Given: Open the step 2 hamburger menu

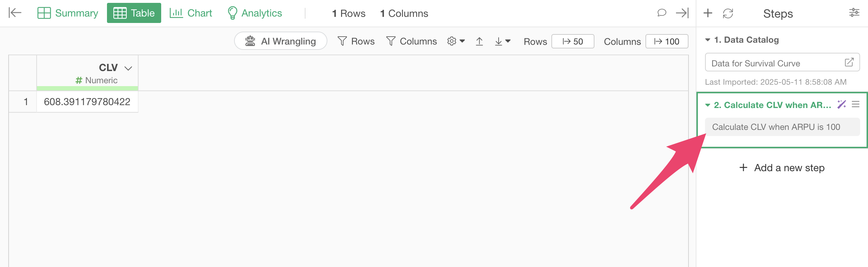Looking at the screenshot, I should 856,104.
